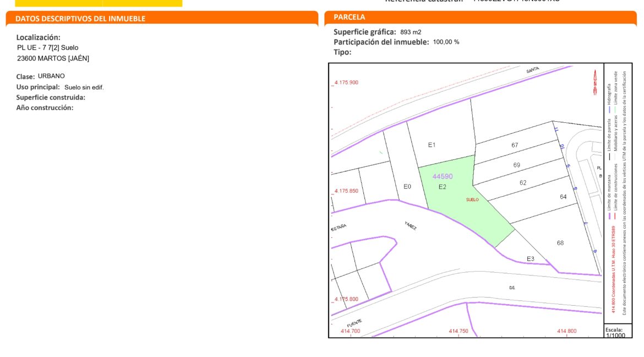This screenshot has width=644, height=357.
Task: Click the '414.750' easting coordinate on the map
Action: [459, 331]
